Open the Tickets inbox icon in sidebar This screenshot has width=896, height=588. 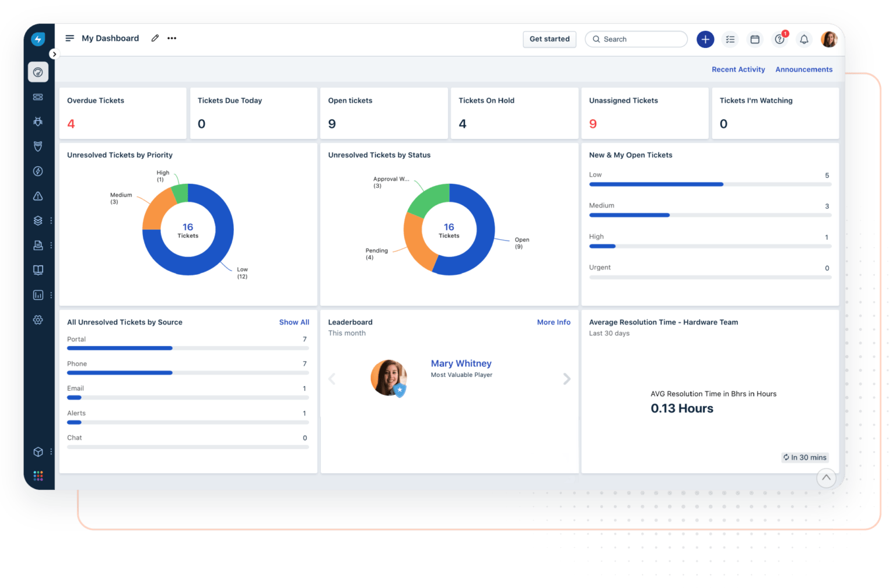coord(38,97)
